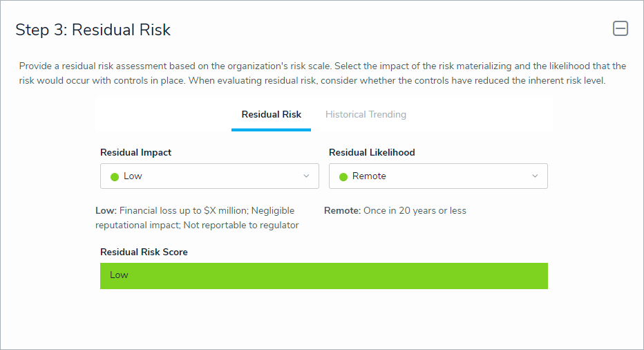Click the Residual Risk Score label
The height and width of the screenshot is (350, 644).
144,252
